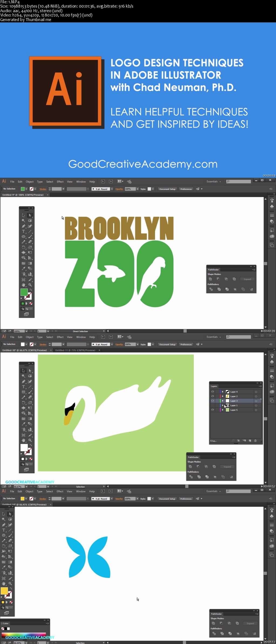The width and height of the screenshot is (276, 644).
Task: Hide Layer 2 using its eye icon
Action: (213, 396)
